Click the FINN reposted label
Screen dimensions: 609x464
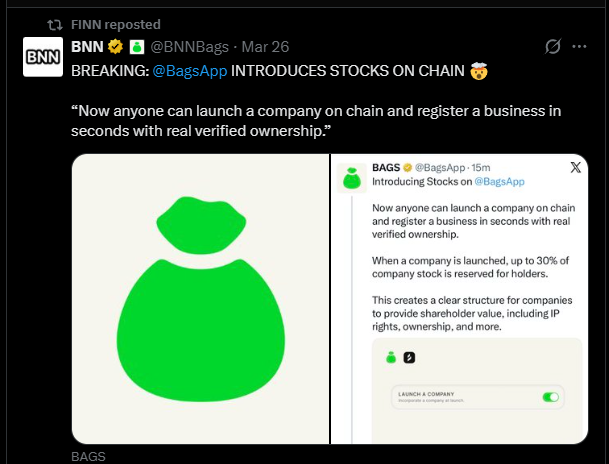pyautogui.click(x=115, y=24)
